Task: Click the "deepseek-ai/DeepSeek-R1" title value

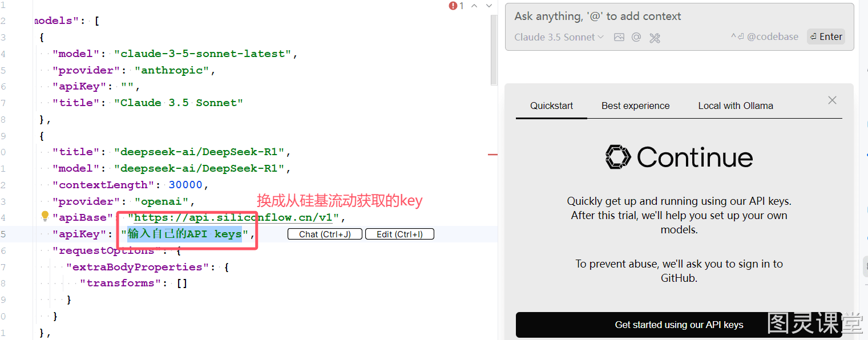Action: pyautogui.click(x=200, y=152)
